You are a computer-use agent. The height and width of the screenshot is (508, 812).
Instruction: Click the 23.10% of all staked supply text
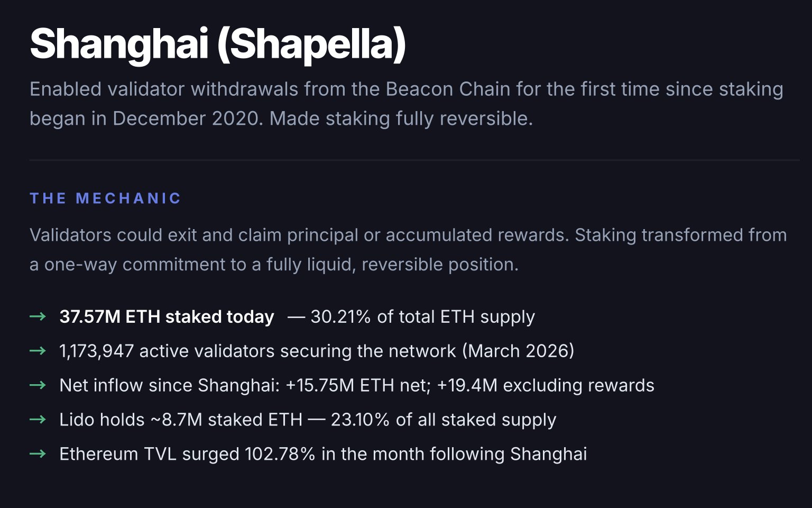(x=443, y=420)
